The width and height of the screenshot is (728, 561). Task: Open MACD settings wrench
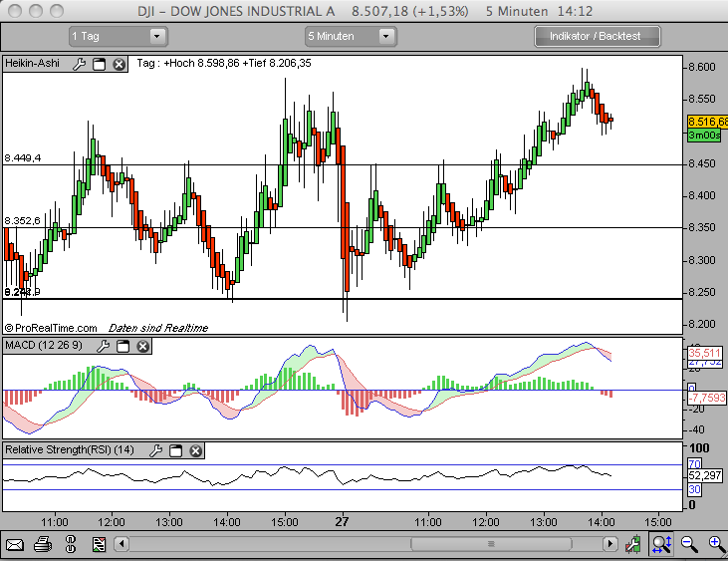pyautogui.click(x=103, y=346)
